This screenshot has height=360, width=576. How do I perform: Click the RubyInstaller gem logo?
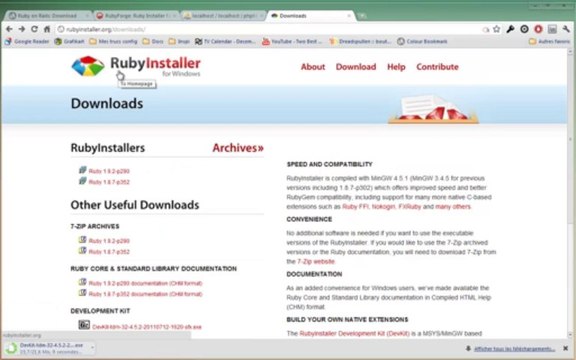tap(88, 66)
